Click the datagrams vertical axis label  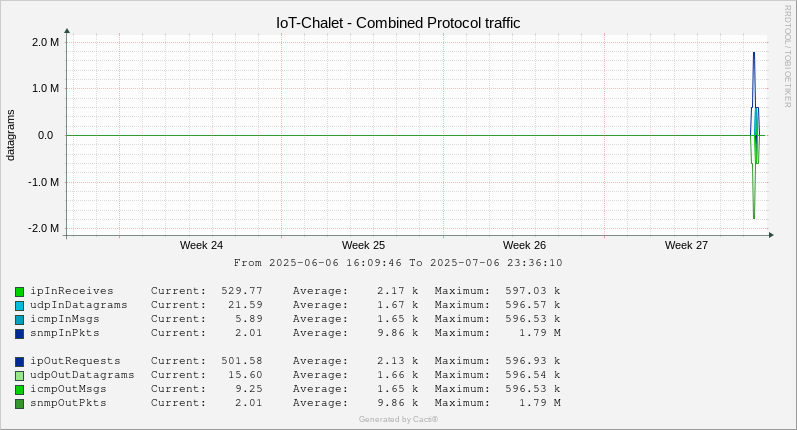[x=10, y=135]
